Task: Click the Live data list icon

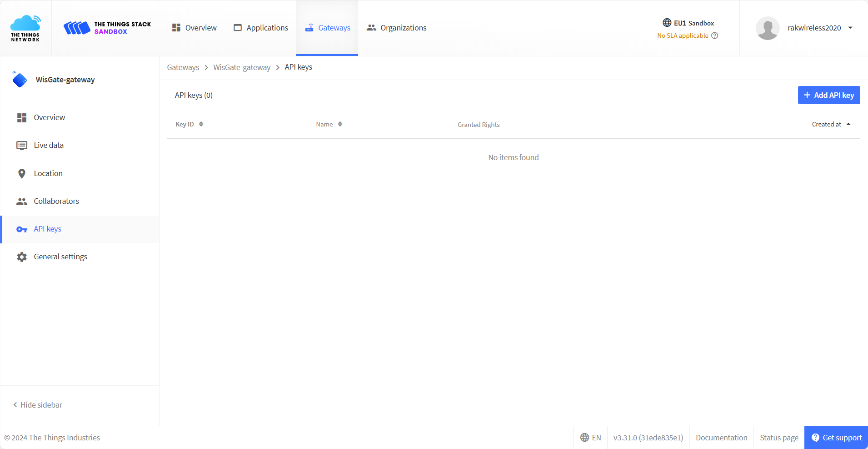Action: coord(22,146)
